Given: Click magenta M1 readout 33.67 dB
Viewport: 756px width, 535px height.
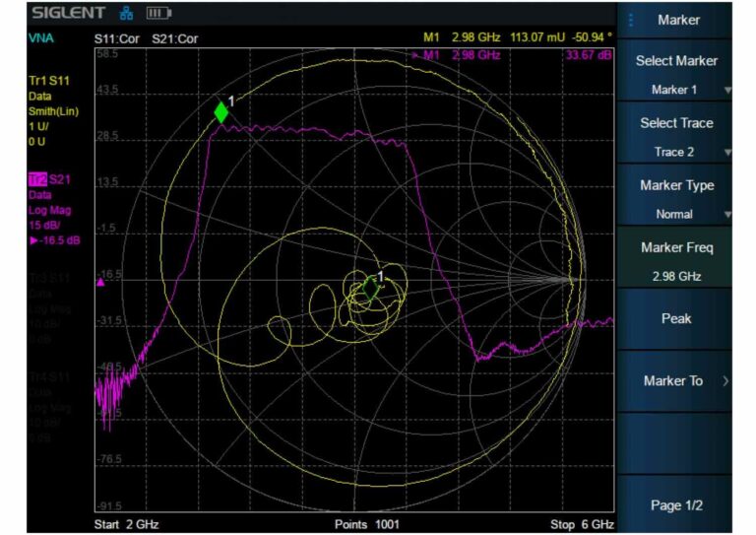Looking at the screenshot, I should (x=589, y=54).
